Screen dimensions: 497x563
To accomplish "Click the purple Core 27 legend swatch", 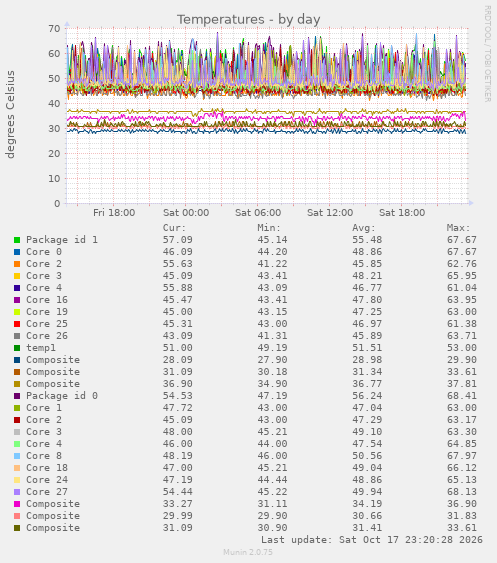I will coord(17,492).
